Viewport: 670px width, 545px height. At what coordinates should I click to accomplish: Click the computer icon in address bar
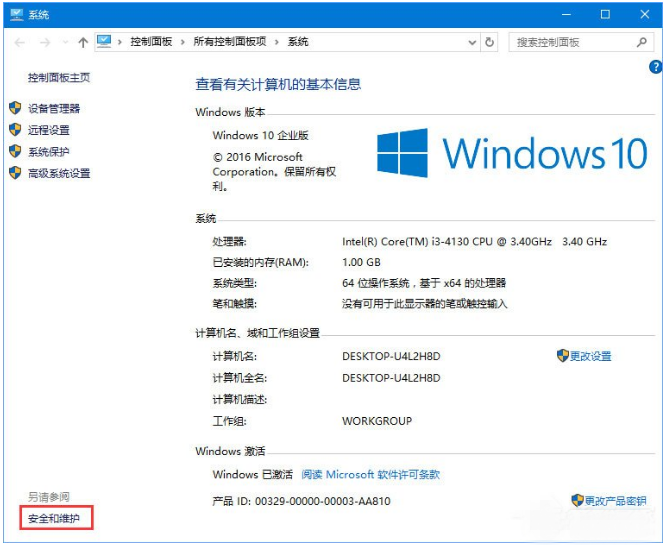[x=105, y=42]
